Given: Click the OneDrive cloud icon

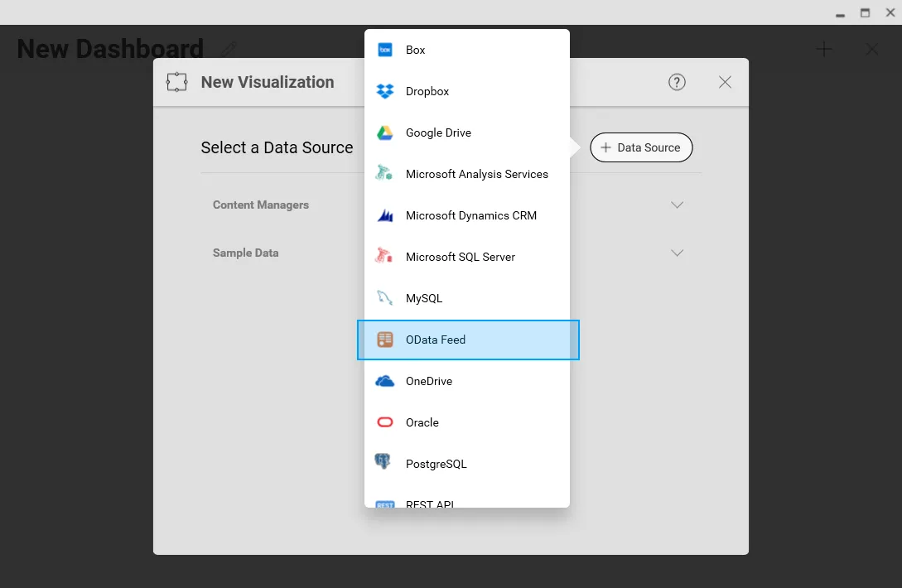Looking at the screenshot, I should coord(384,381).
